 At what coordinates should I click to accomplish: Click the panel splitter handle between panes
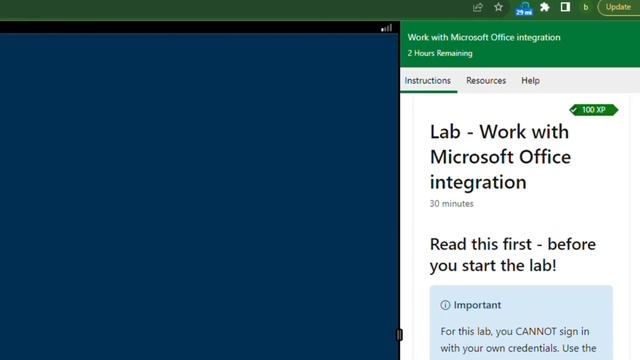(399, 335)
